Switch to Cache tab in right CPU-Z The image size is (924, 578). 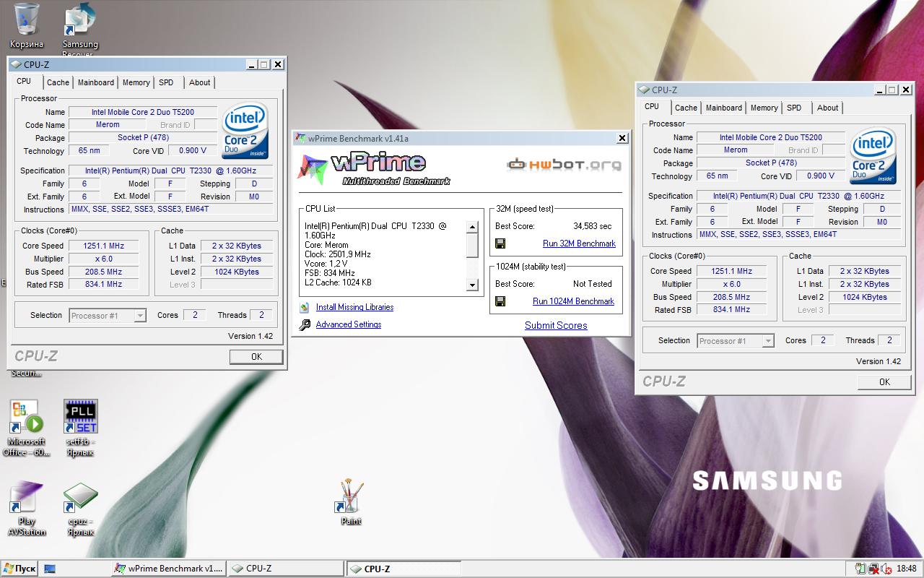click(x=687, y=108)
